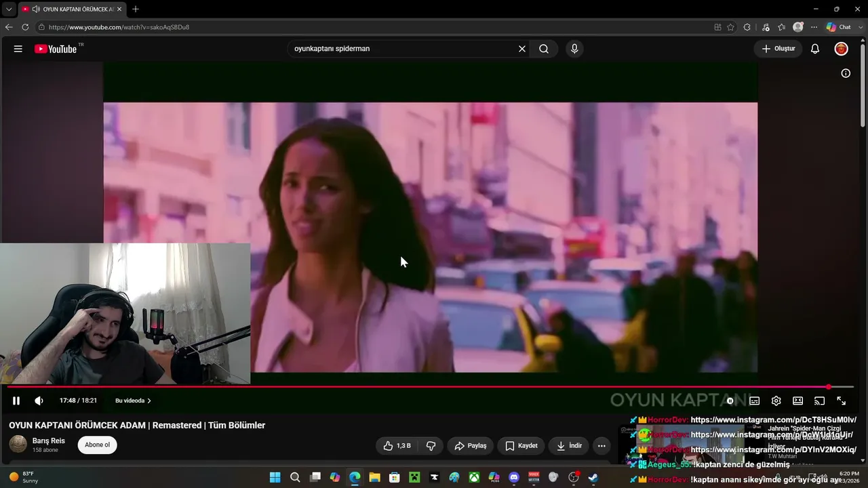
Task: Open the Barış Reis channel avatar
Action: pyautogui.click(x=18, y=445)
